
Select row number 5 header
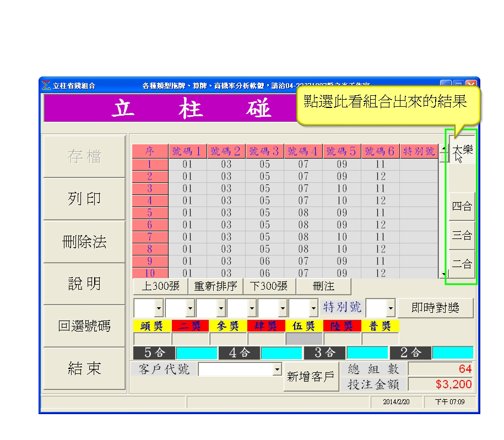coord(150,213)
